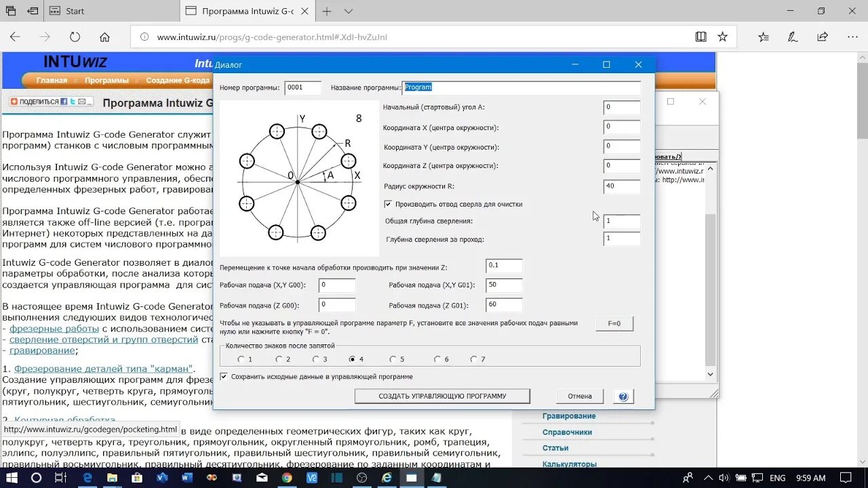Screen dimensions: 868x488
Task: Select 7 decimal places radio button
Action: pyautogui.click(x=474, y=359)
